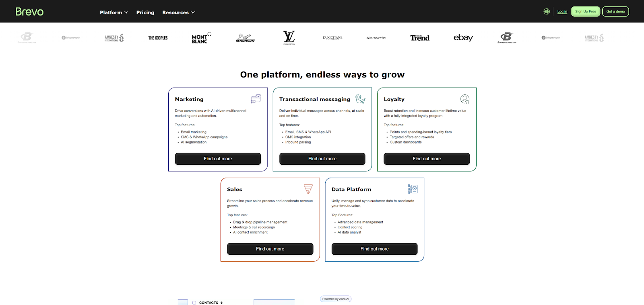Click the Brevo logo

click(29, 12)
